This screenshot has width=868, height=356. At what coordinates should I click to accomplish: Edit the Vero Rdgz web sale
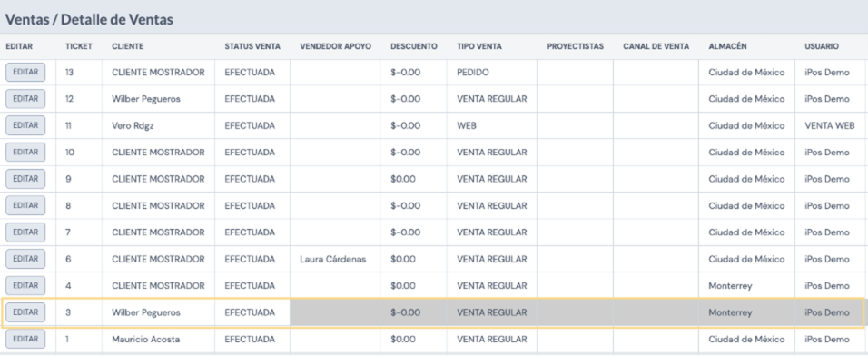25,125
